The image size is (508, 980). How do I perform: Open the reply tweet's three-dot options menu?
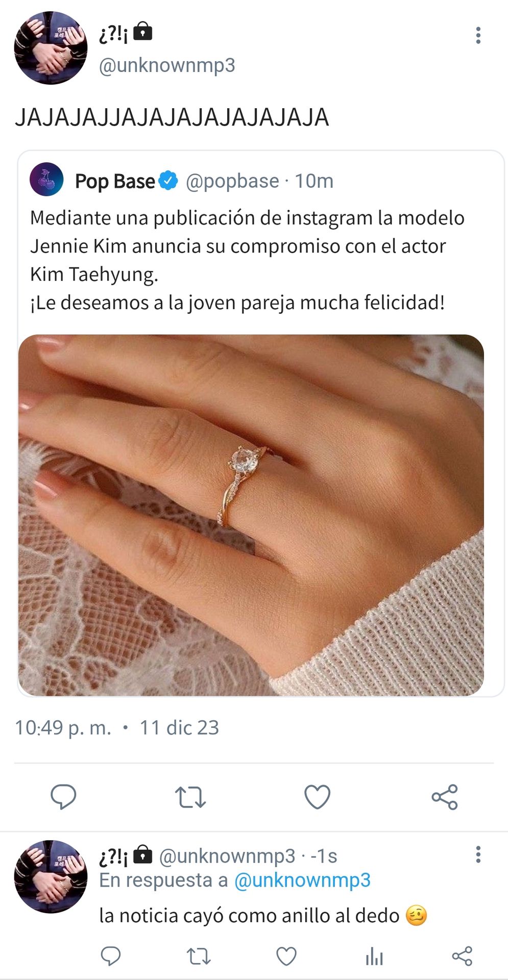[x=478, y=854]
